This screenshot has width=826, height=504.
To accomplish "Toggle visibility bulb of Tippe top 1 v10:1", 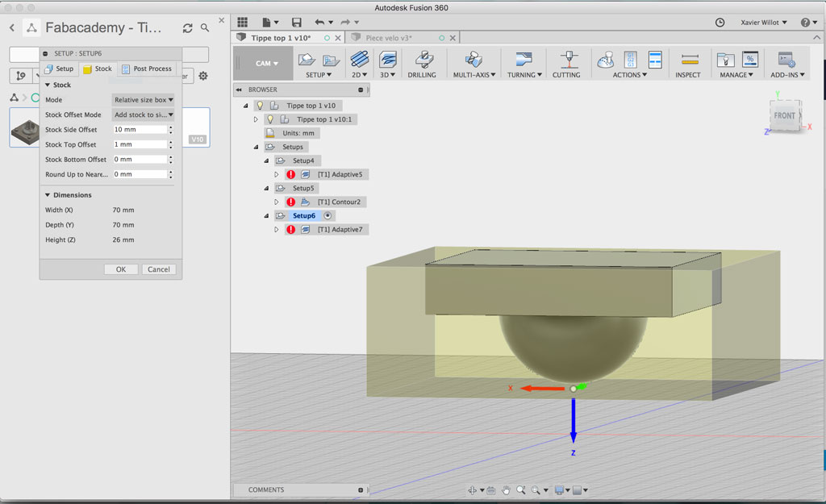I will coord(270,119).
